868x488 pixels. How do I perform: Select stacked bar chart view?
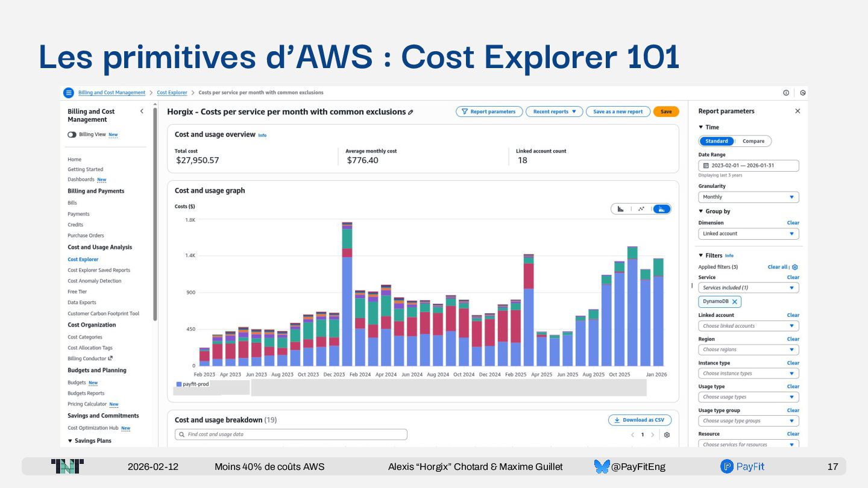(662, 209)
